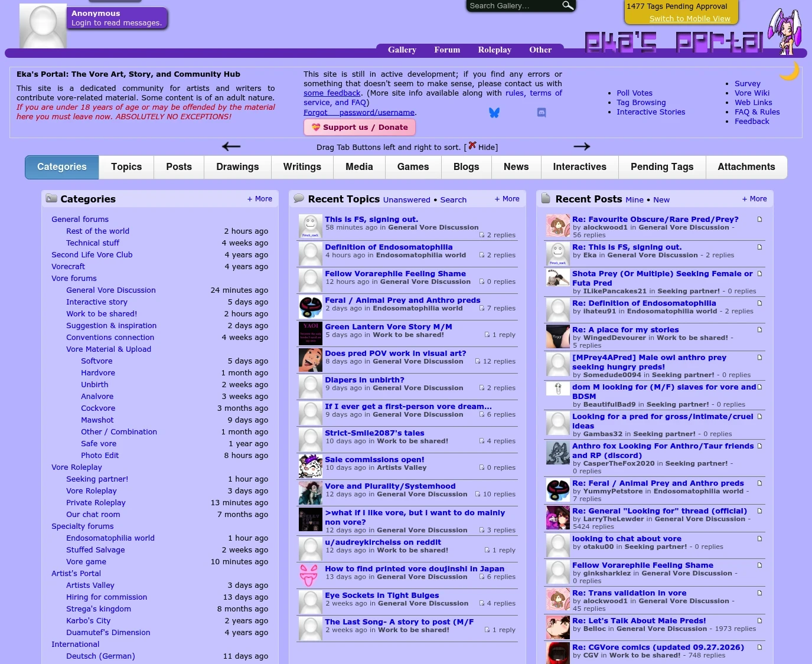Click the Categories panel folder icon

tap(51, 198)
